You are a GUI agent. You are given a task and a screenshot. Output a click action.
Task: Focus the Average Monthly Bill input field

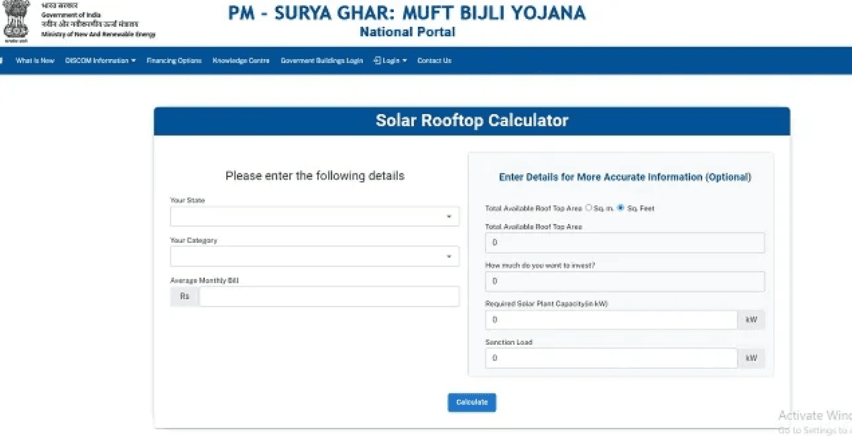point(329,297)
